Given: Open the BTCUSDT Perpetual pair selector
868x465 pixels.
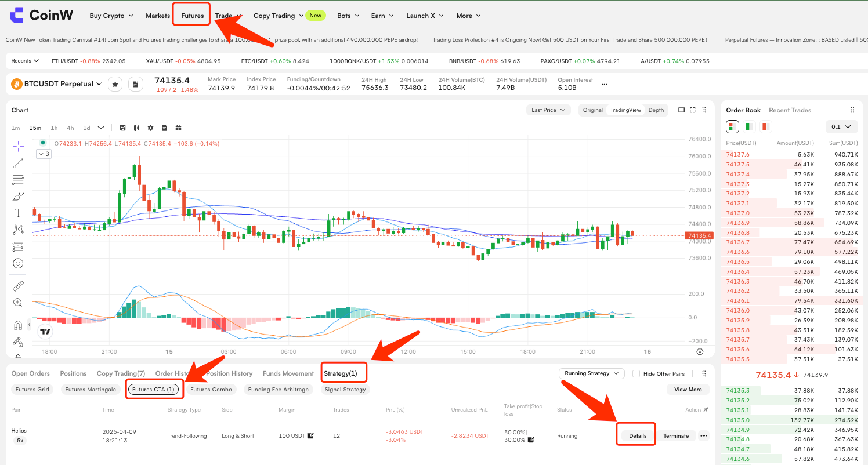Looking at the screenshot, I should click(57, 84).
